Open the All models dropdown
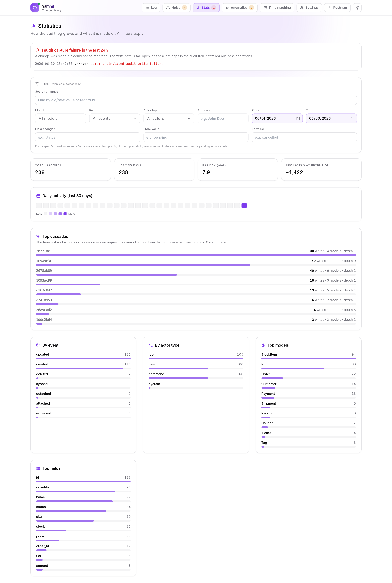 point(60,119)
